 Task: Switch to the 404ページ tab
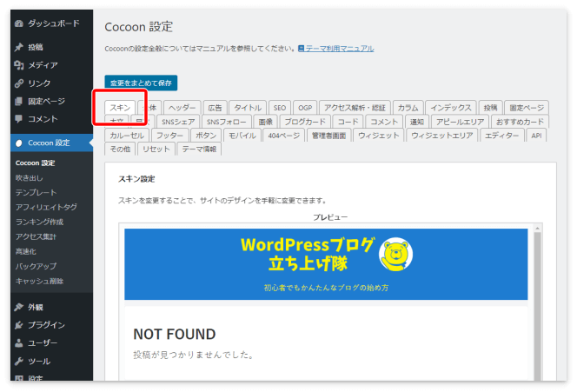pyautogui.click(x=283, y=135)
